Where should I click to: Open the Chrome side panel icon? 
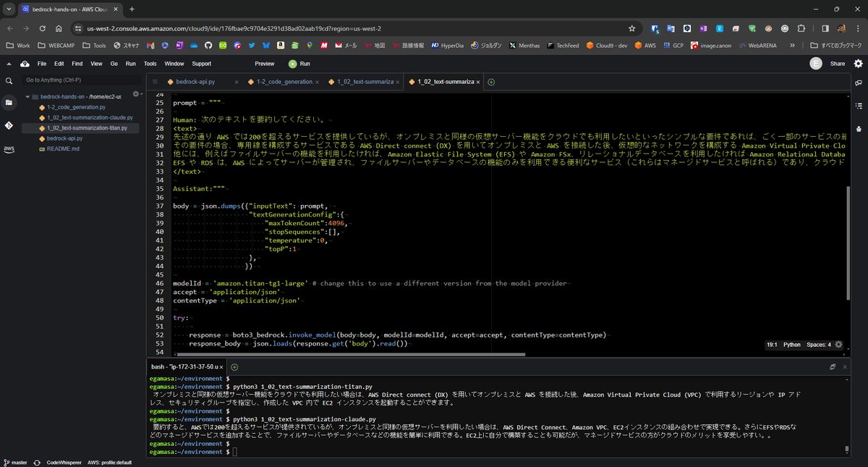point(825,28)
